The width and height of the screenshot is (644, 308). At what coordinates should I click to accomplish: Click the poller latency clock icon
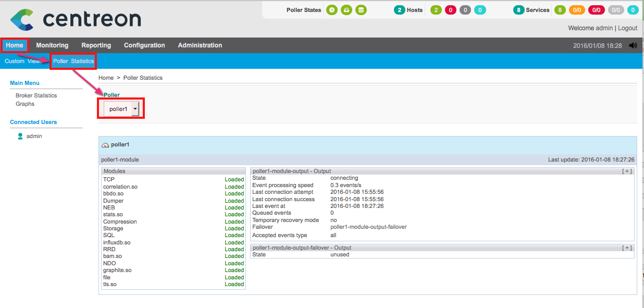tap(331, 10)
